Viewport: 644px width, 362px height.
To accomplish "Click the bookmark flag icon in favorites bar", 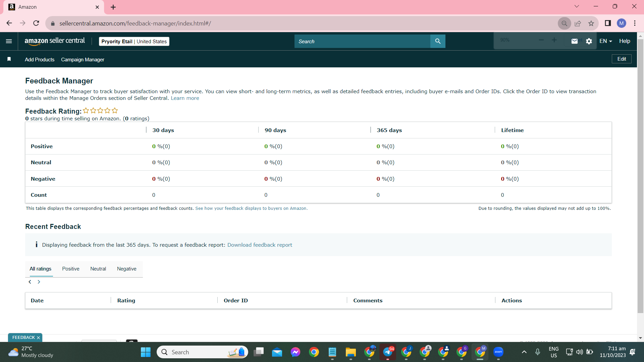I will pos(9,59).
